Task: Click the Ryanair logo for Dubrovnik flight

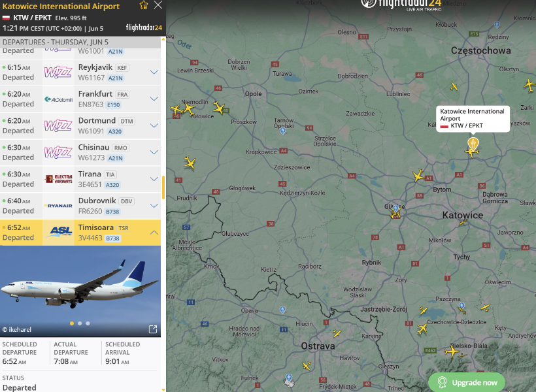Action: pos(58,206)
